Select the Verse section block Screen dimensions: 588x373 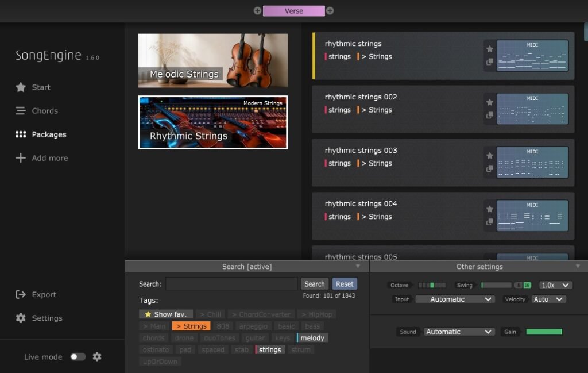pos(293,11)
